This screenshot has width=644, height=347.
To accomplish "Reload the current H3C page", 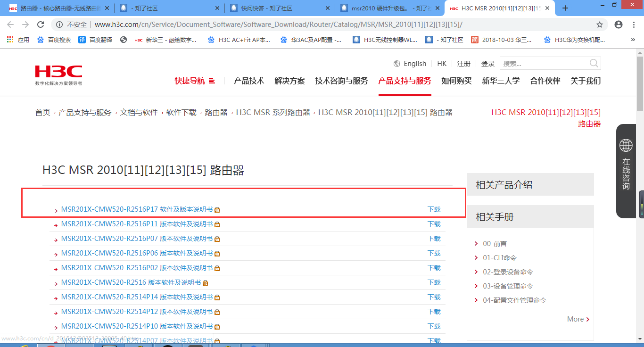I will (x=41, y=25).
